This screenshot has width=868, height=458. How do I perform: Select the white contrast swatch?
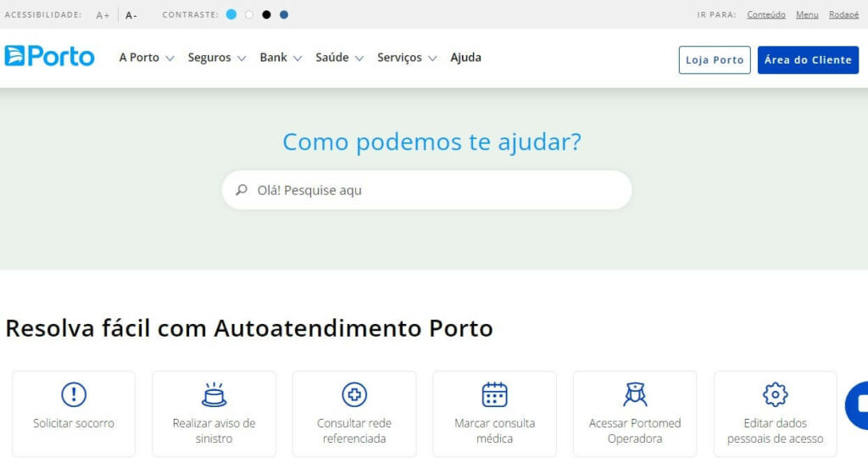249,14
